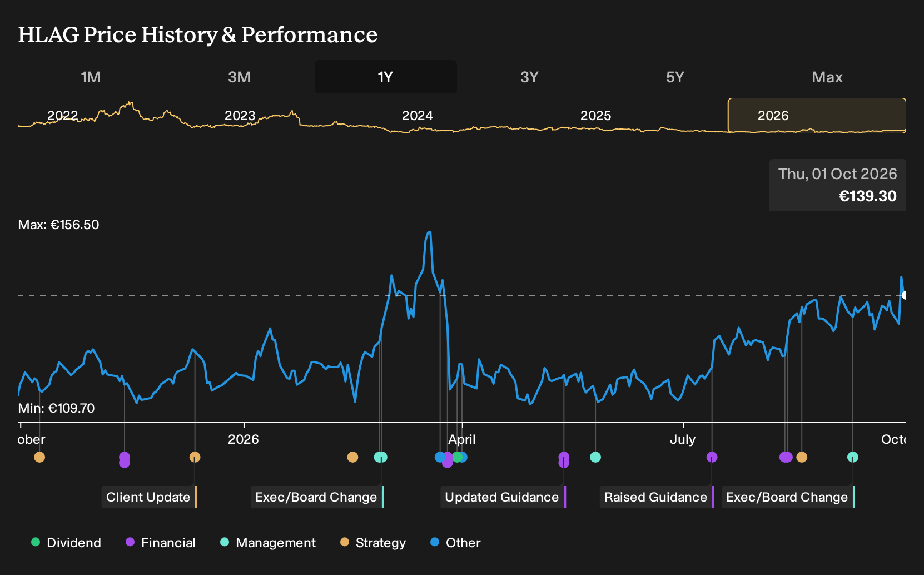Open the Exec/Board Change label near October
Screen dimensions: 924x575
tap(788, 497)
